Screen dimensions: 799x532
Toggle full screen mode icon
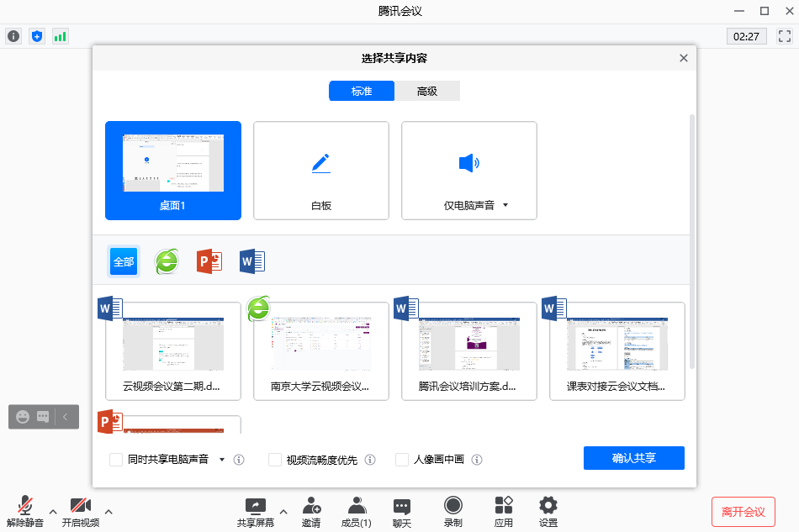pyautogui.click(x=784, y=36)
